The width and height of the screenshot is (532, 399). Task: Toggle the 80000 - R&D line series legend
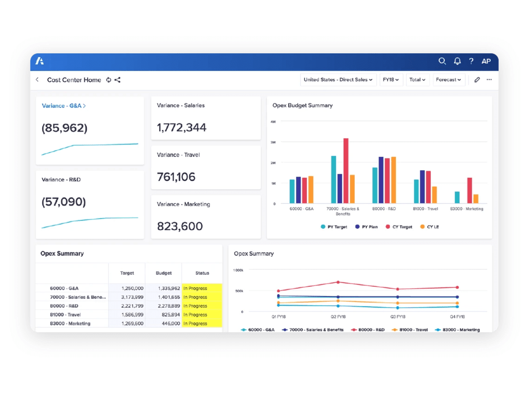click(x=367, y=330)
